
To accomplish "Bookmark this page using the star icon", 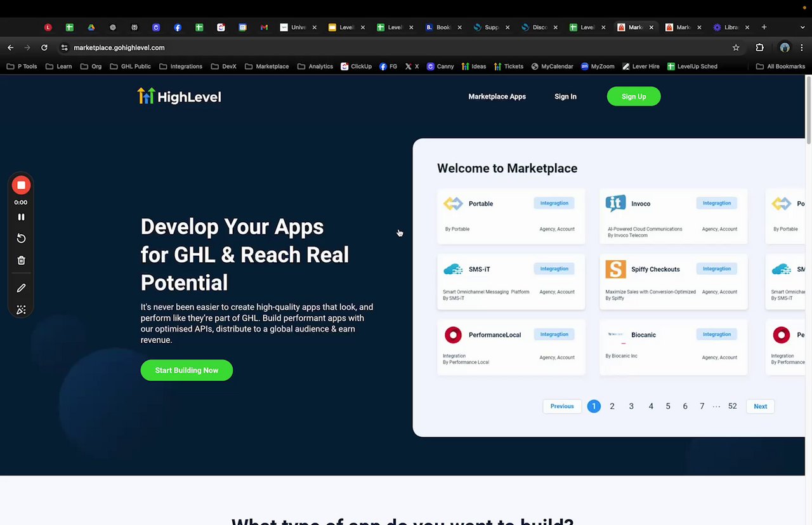I will (x=736, y=48).
